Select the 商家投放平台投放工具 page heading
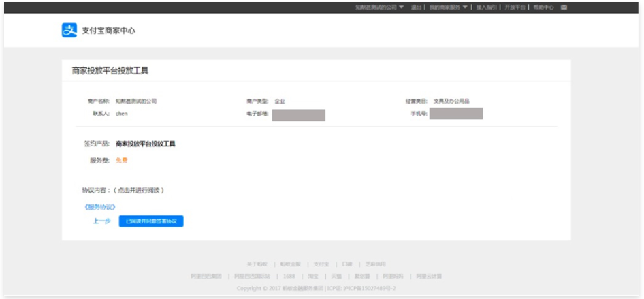The width and height of the screenshot is (644, 299). [x=110, y=71]
